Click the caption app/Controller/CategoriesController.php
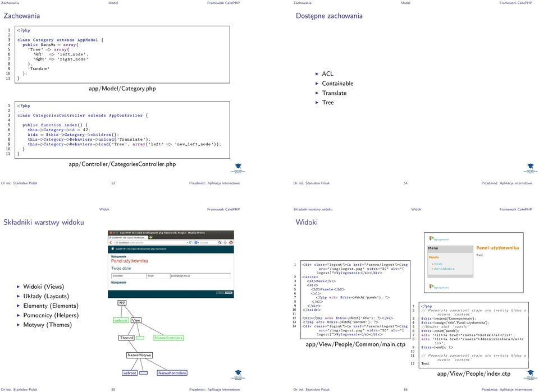The height and width of the screenshot is (392, 539). [122, 164]
